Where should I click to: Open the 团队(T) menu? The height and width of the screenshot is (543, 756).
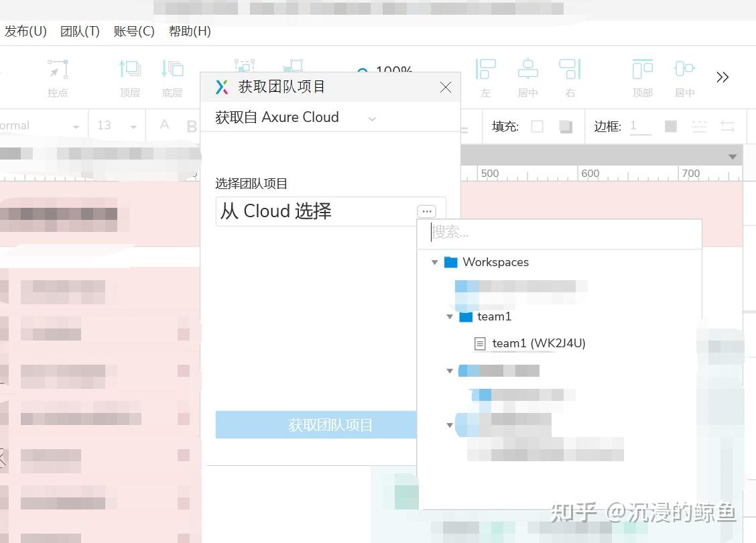[x=80, y=31]
